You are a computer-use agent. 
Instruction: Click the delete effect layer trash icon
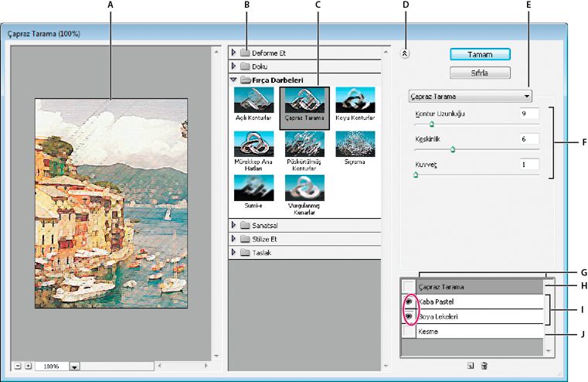pos(484,366)
